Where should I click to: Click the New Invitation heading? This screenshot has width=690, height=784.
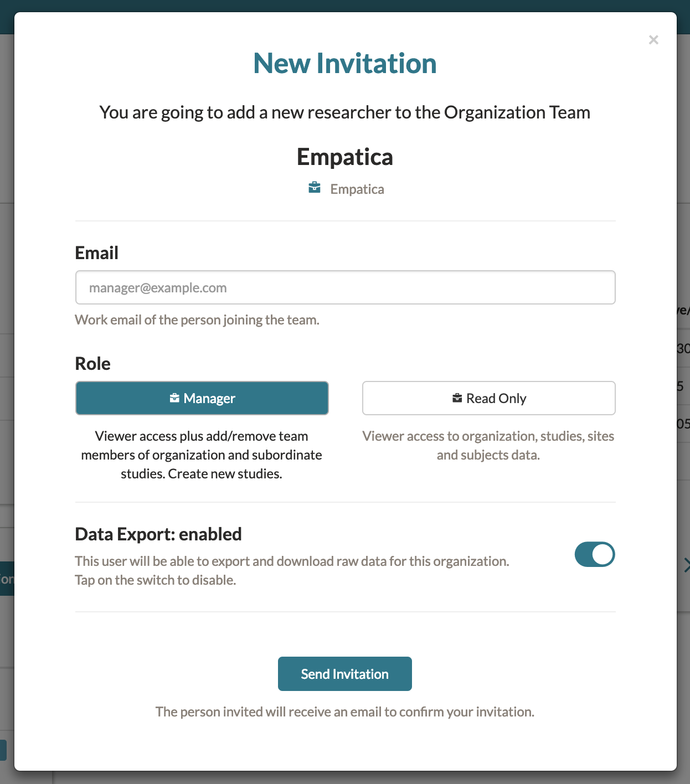[x=345, y=63]
